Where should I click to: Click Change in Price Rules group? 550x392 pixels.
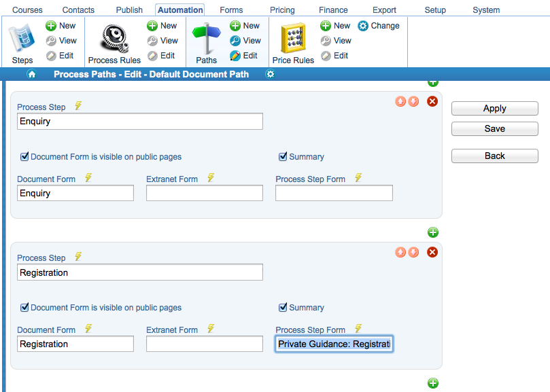[379, 26]
